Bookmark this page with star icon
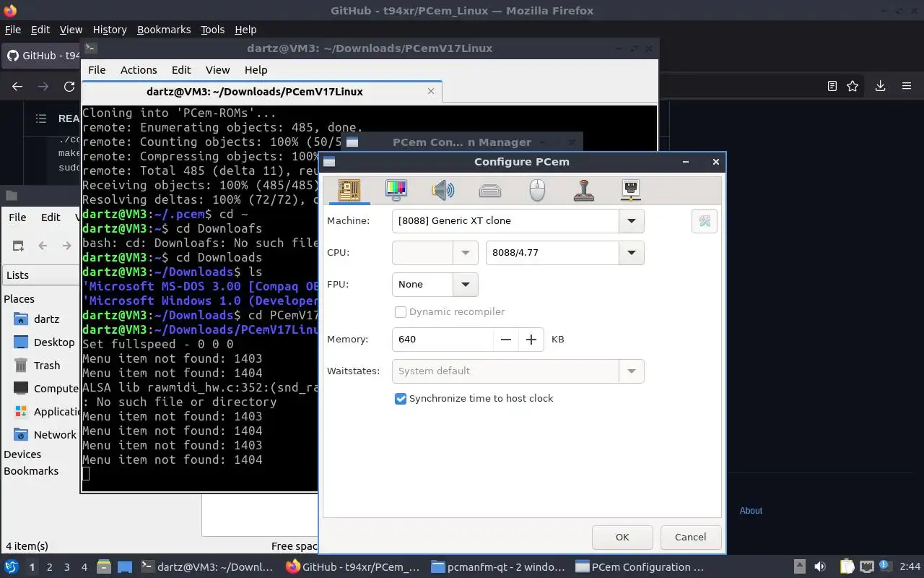Image resolution: width=924 pixels, height=578 pixels. coord(853,86)
